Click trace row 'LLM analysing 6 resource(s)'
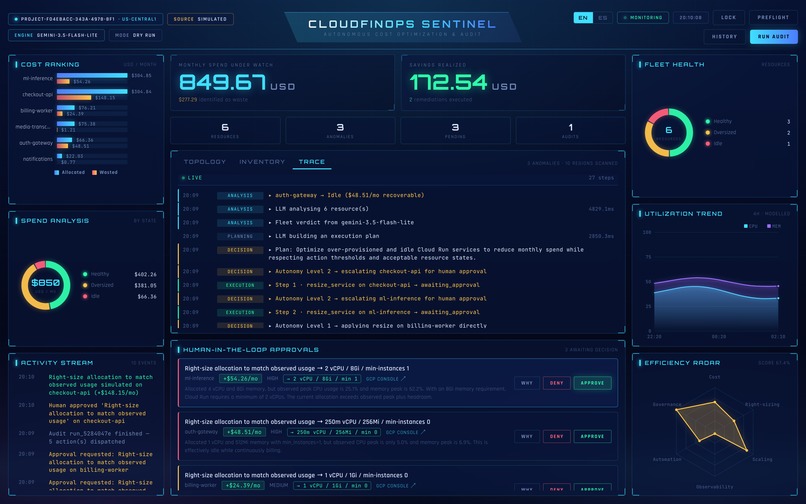Screen dimensions: 806x504 pos(398,209)
